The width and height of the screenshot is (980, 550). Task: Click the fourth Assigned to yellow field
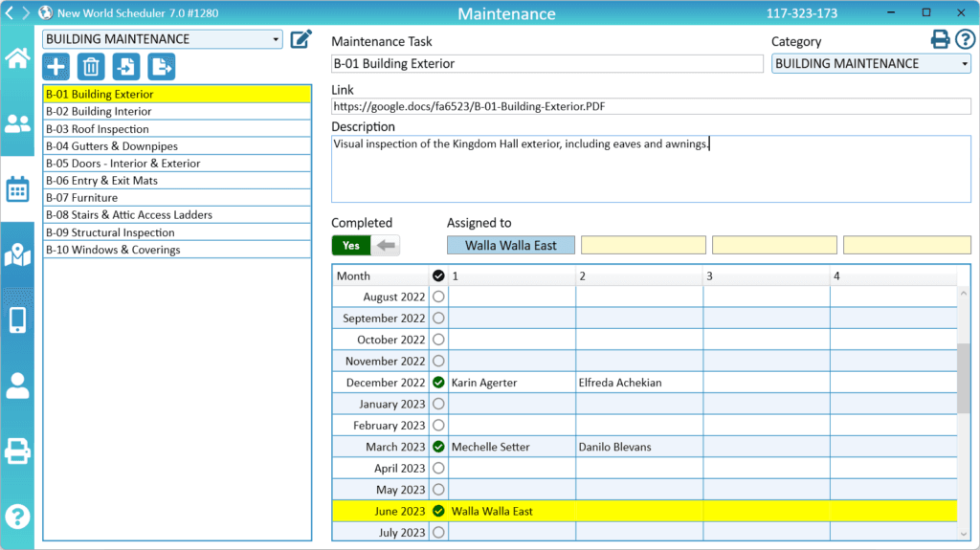(x=907, y=246)
